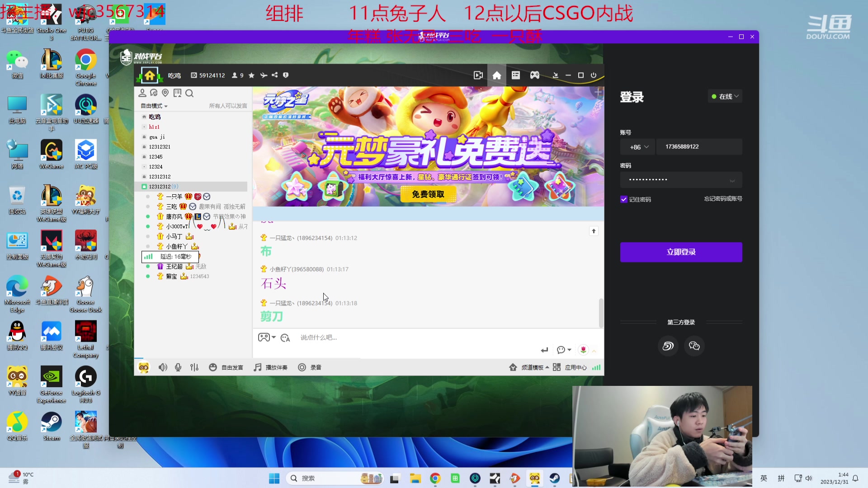
Task: Expand the 频道模板 channel template menu
Action: pos(529,367)
